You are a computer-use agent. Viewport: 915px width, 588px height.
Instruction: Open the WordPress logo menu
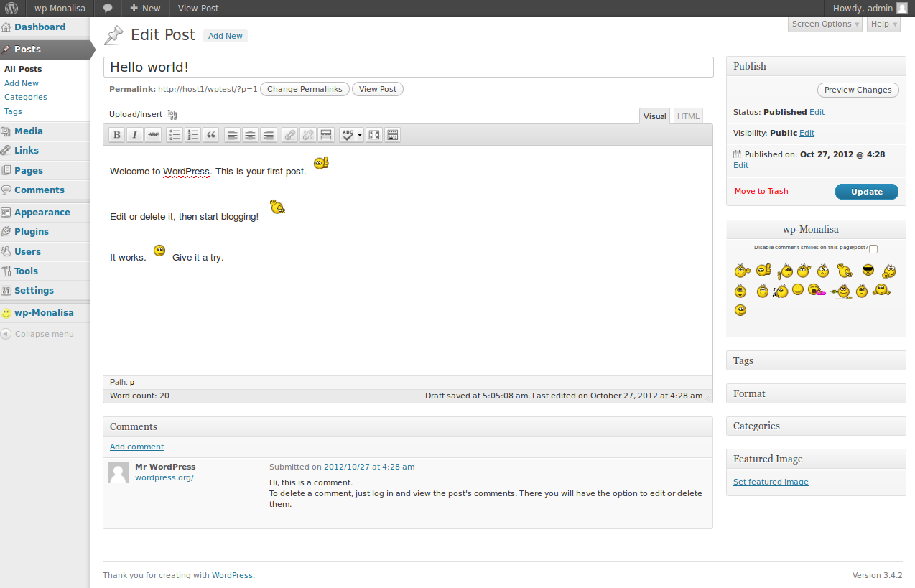pos(12,9)
